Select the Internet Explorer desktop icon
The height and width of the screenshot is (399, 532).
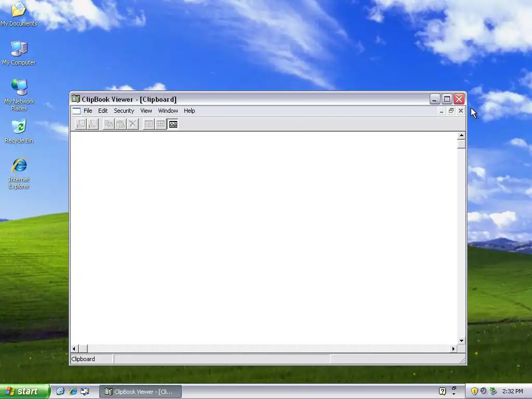click(19, 174)
